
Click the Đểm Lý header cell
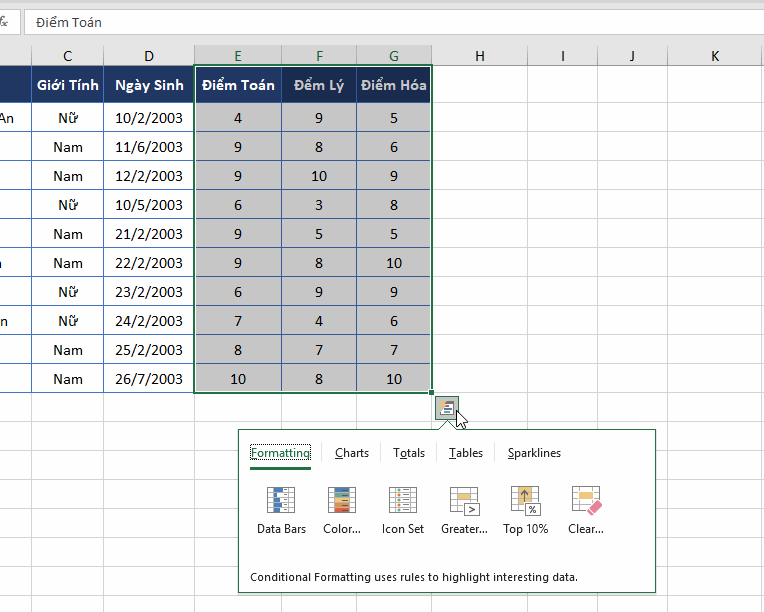tap(319, 85)
